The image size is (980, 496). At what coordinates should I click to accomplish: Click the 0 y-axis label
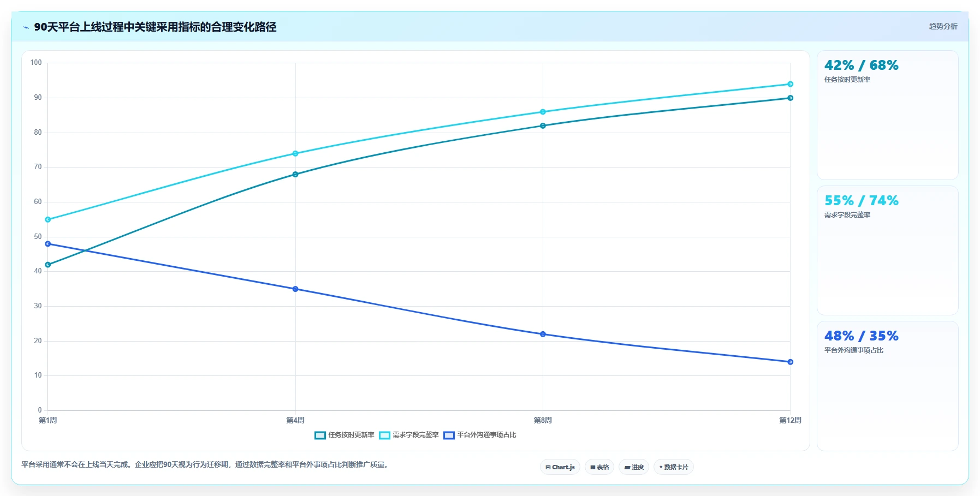pyautogui.click(x=40, y=410)
